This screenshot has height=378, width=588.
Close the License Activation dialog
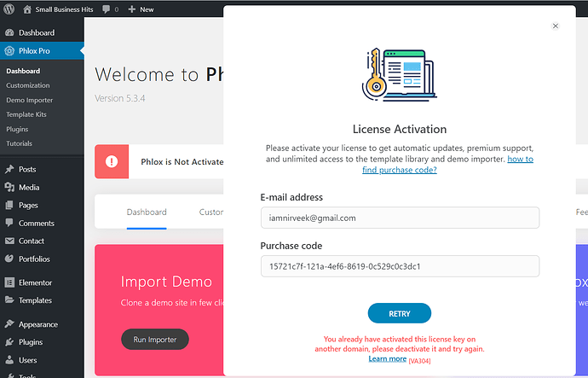pyautogui.click(x=556, y=26)
